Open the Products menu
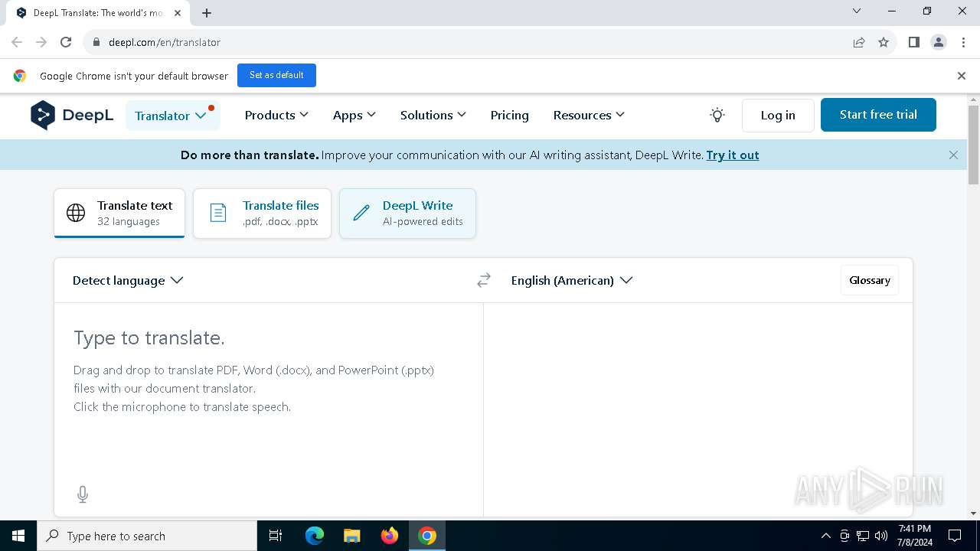980x551 pixels. point(276,115)
